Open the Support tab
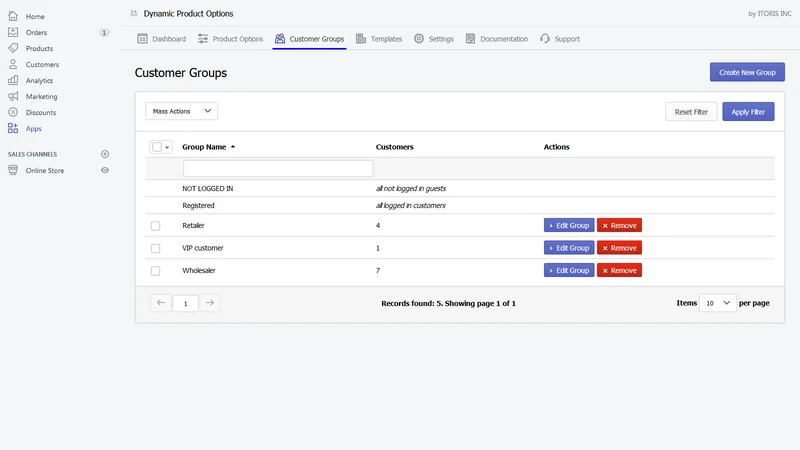 coord(560,39)
